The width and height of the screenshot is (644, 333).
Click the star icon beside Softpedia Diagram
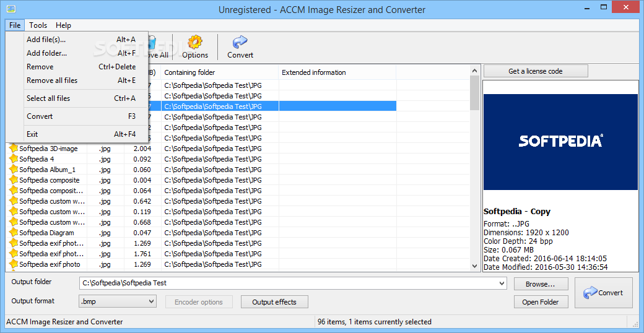tap(14, 232)
